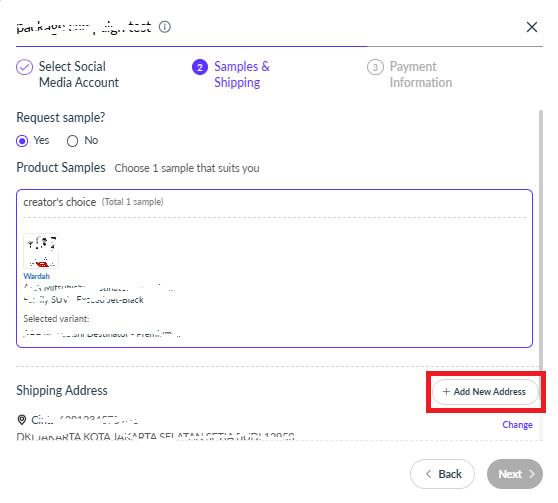Select the creator's choice sample card

274,268
